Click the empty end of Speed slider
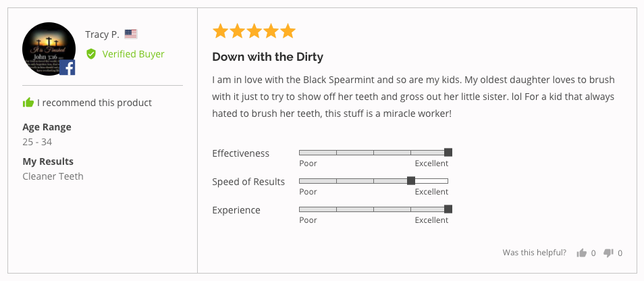 431,181
